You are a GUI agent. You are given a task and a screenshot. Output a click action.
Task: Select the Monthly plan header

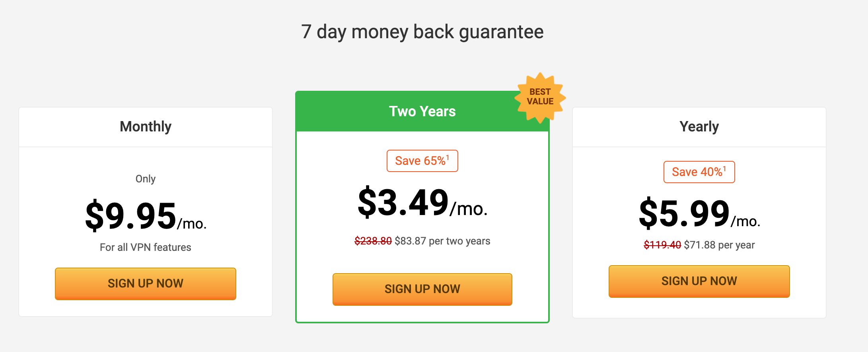146,127
